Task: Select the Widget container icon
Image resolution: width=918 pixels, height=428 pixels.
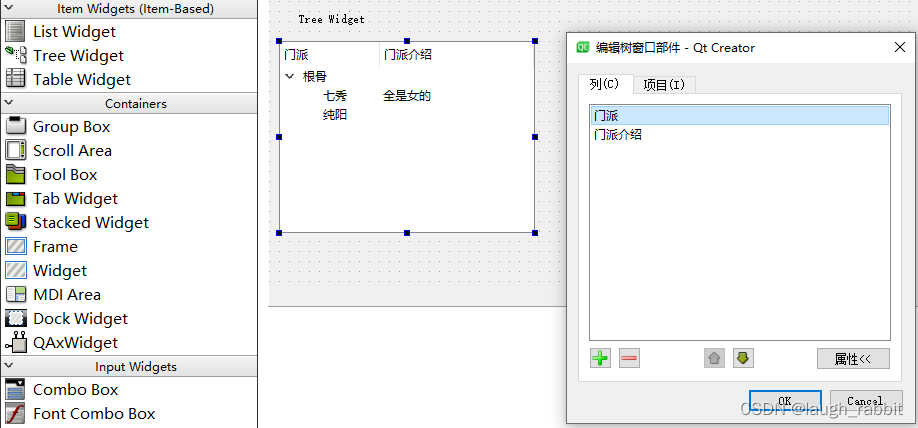Action: point(15,271)
